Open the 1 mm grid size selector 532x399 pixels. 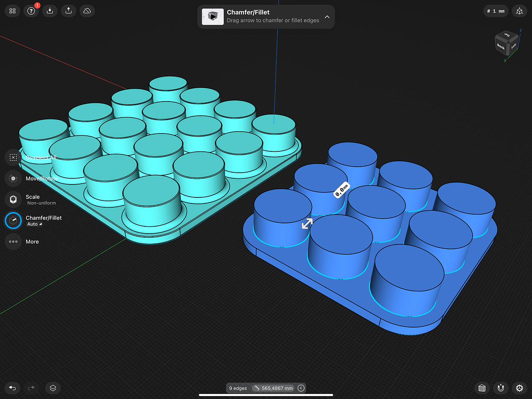tap(496, 11)
